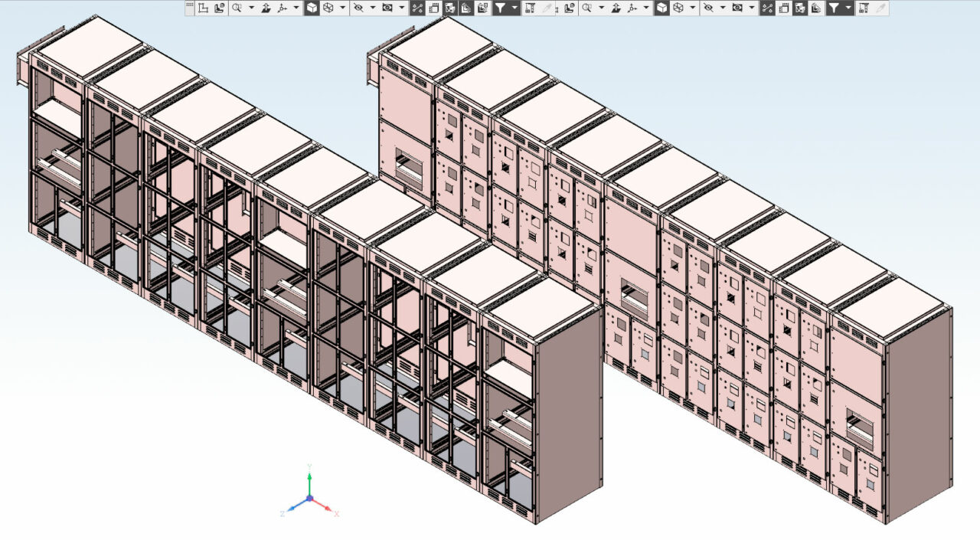Open display style dropdown in right toolbar
980x540 pixels.
tap(692, 8)
